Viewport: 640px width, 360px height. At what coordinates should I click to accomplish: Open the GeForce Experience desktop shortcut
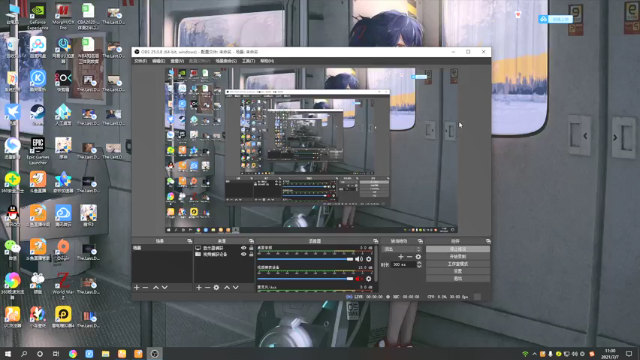pyautogui.click(x=38, y=16)
